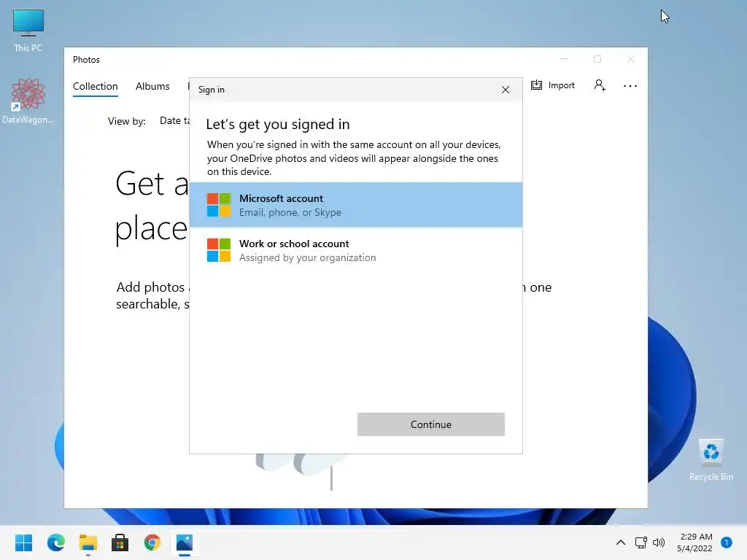
Task: Click the Microsoft logo beside Microsoft account
Action: [x=219, y=205]
